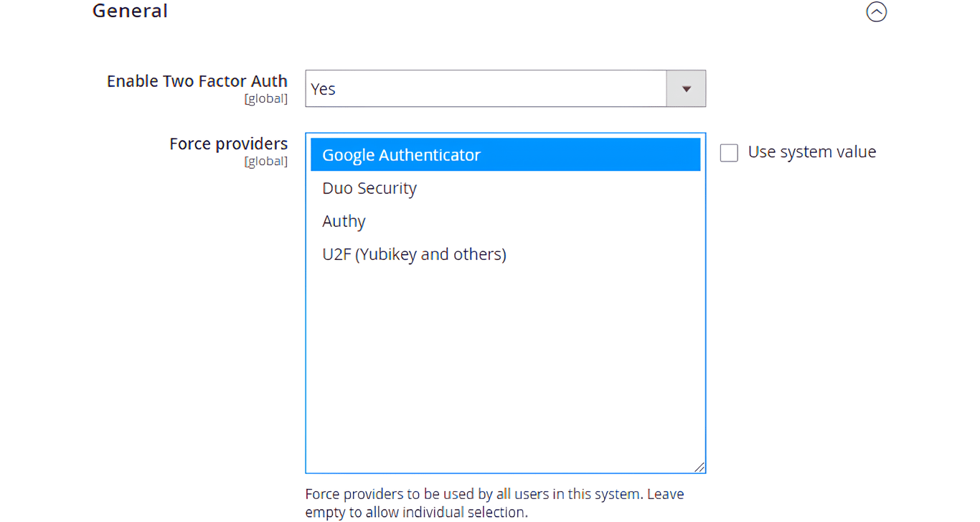Click [global] scope under Force providers
This screenshot has height=522, width=980.
coord(265,162)
